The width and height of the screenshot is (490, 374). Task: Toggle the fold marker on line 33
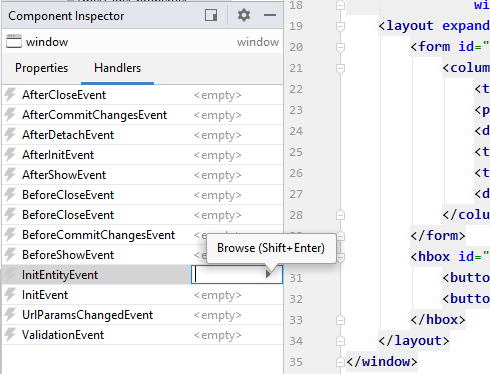click(x=340, y=320)
